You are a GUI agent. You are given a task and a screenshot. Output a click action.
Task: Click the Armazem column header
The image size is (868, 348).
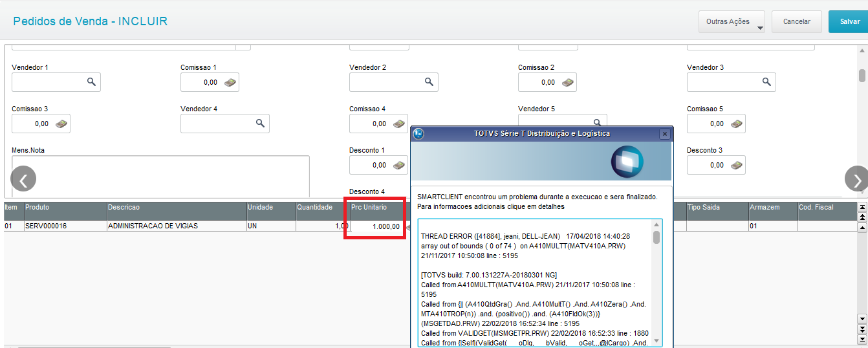coord(772,212)
